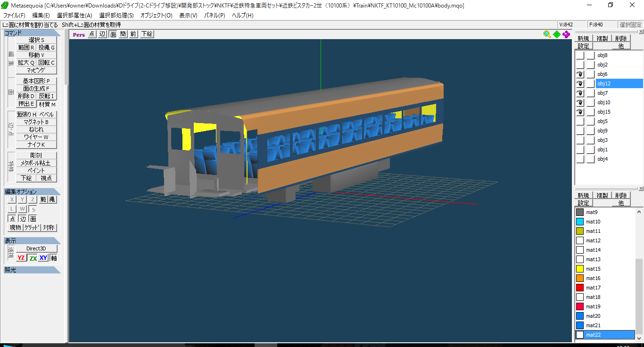Set view to the XY plane
The height and width of the screenshot is (347, 644).
43,258
